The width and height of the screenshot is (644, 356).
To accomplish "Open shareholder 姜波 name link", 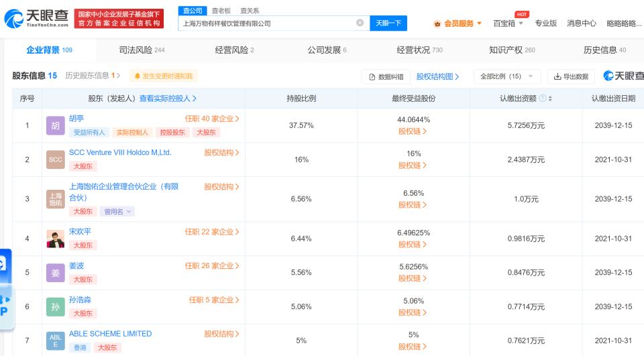I will (76, 265).
